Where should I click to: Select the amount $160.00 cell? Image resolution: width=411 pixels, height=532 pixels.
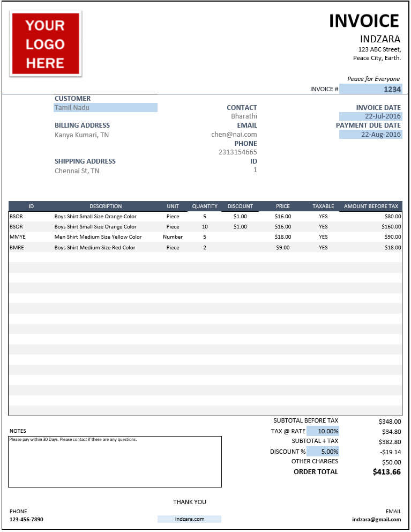click(391, 227)
